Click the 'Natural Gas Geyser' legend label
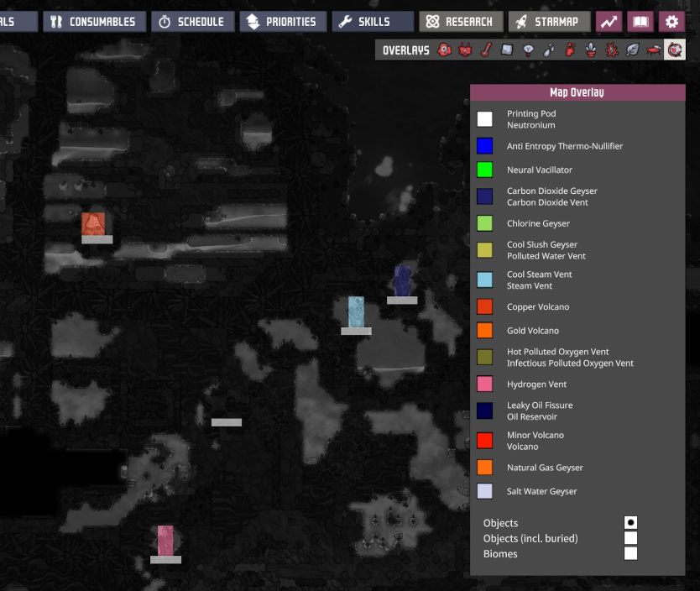The image size is (700, 591). 545,468
